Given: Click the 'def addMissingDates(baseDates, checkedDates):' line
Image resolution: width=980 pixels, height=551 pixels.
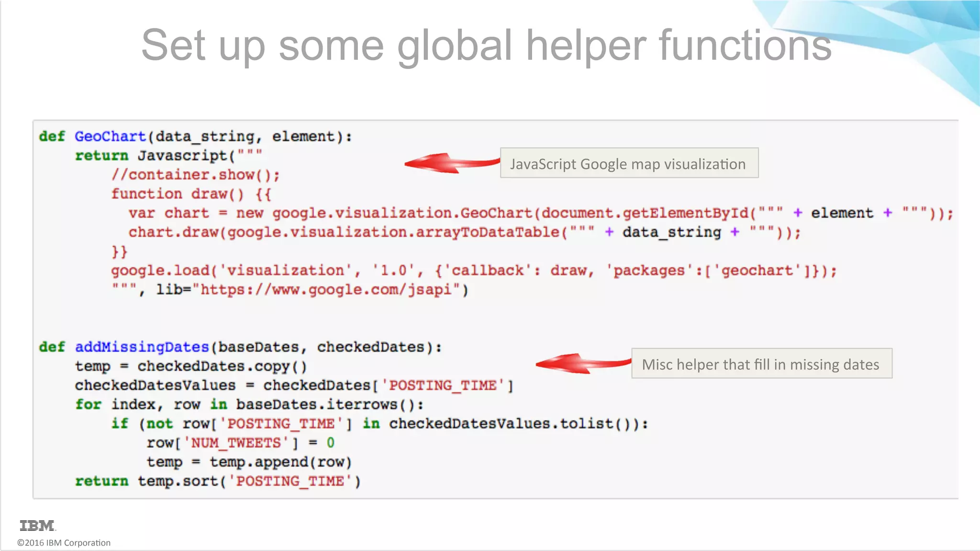Looking at the screenshot, I should pos(240,347).
